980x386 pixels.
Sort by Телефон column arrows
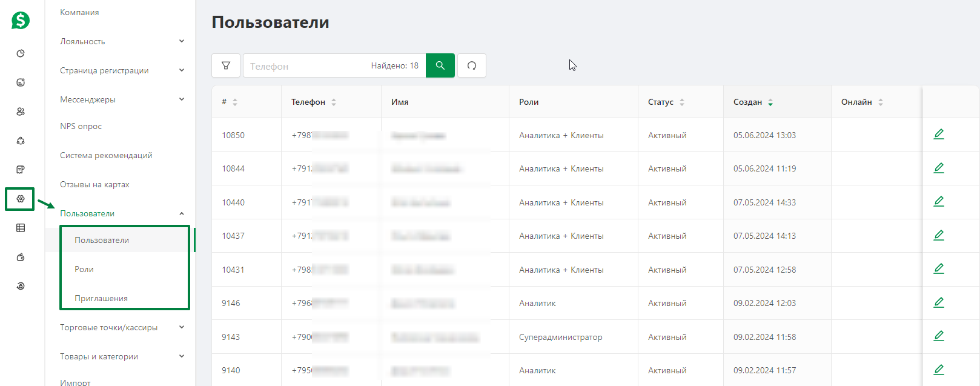click(334, 102)
